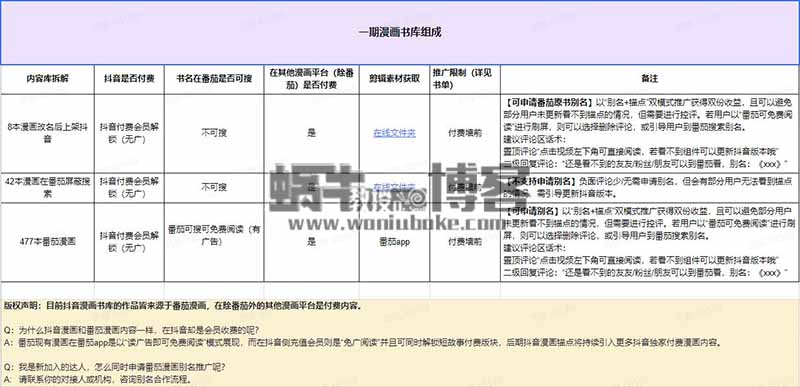Select the cell 477本番茄漫画
800x387 pixels.
pyautogui.click(x=47, y=242)
